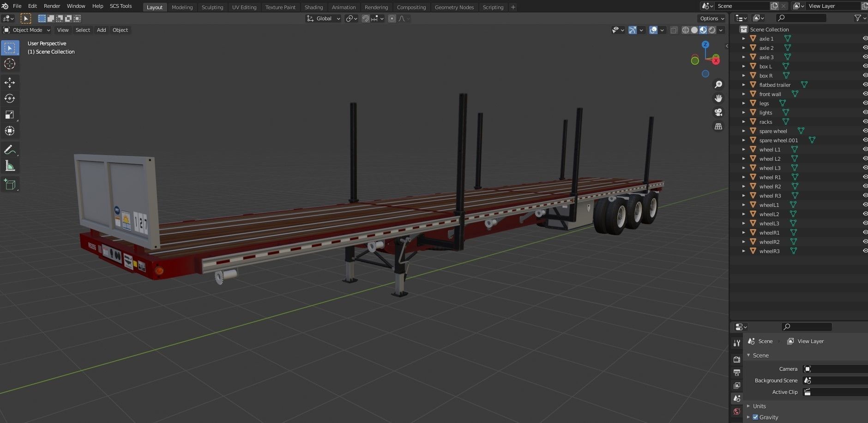The image size is (868, 423).
Task: Switch to solid viewport shading
Action: [694, 30]
